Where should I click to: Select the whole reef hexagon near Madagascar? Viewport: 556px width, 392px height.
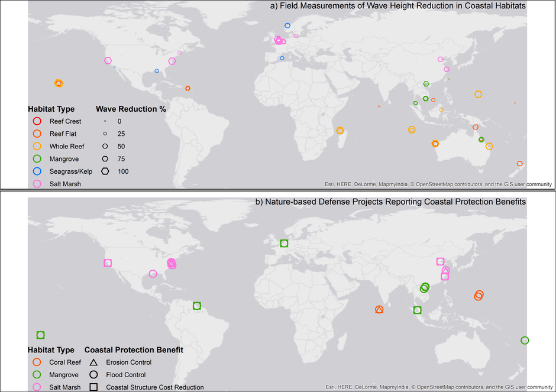(340, 131)
